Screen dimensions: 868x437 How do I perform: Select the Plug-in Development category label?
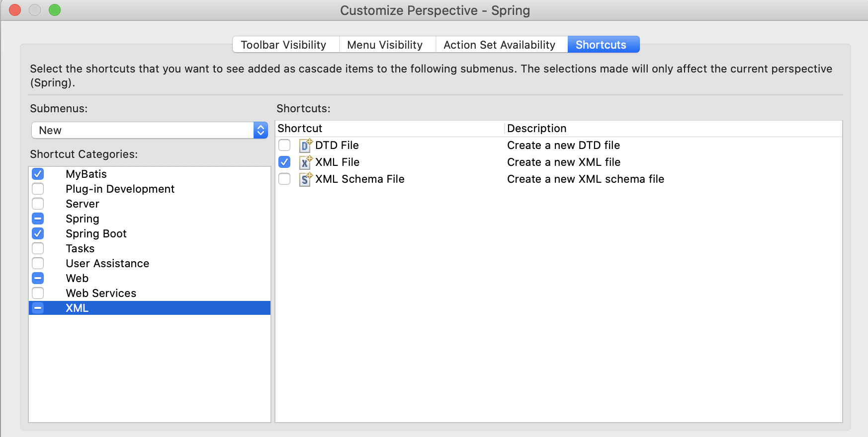(120, 189)
